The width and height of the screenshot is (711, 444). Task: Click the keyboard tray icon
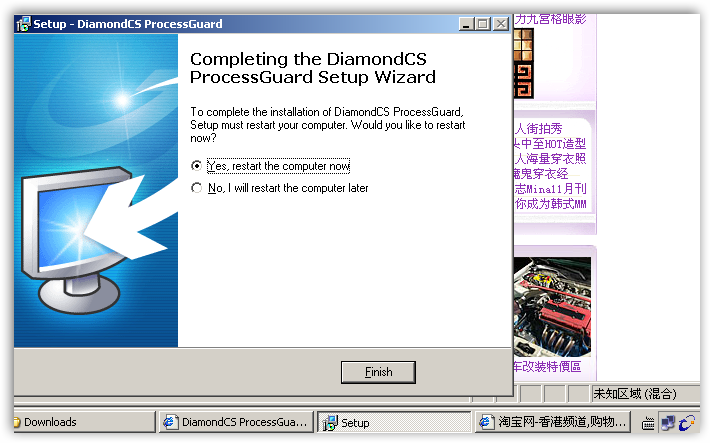pos(648,424)
